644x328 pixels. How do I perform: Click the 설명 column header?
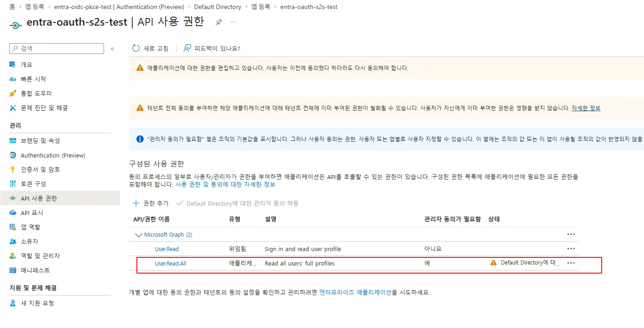[271, 219]
